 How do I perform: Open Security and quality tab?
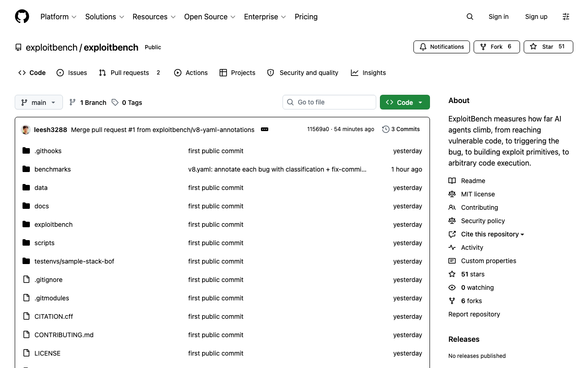[303, 73]
